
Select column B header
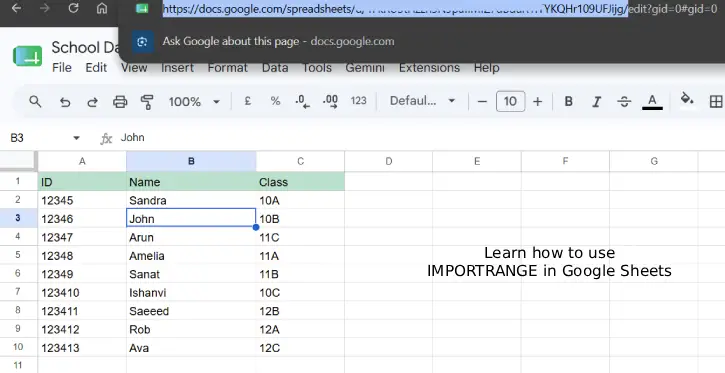point(191,161)
